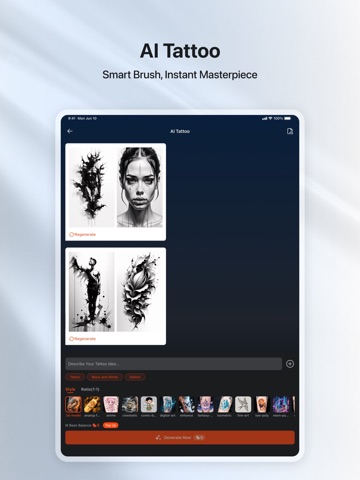Choose the anime style icon
This screenshot has height=480, width=360.
[x=111, y=405]
